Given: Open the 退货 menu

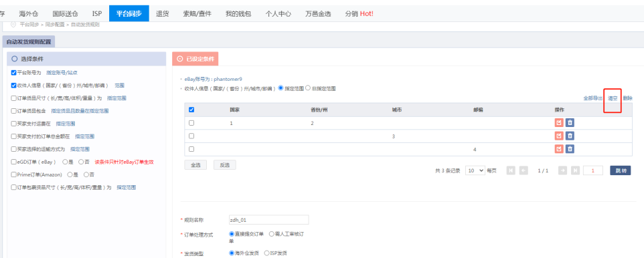Looking at the screenshot, I should point(162,13).
